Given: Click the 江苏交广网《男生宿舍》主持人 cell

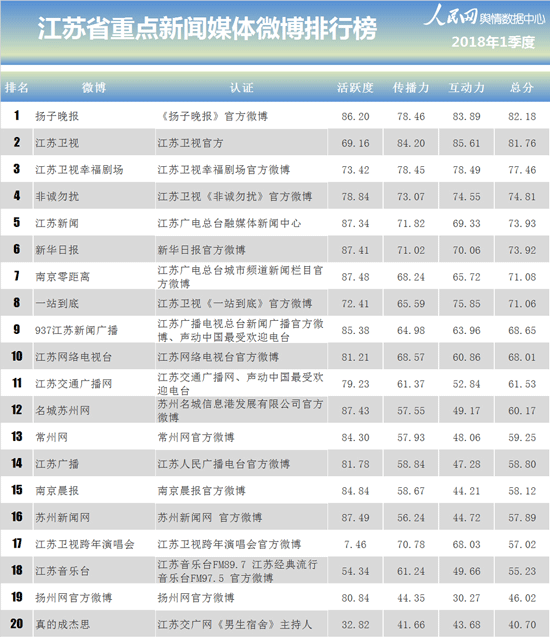Looking at the screenshot, I should click(x=241, y=624).
